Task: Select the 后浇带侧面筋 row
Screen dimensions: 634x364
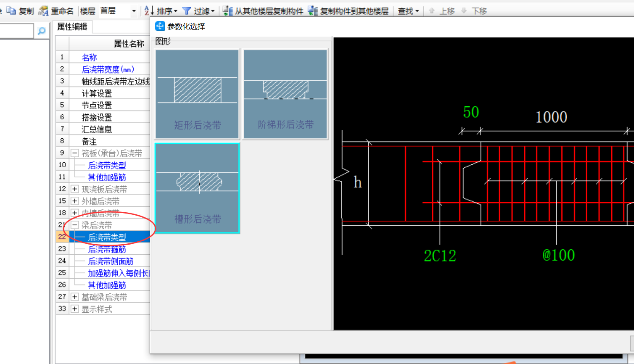Action: pos(103,261)
